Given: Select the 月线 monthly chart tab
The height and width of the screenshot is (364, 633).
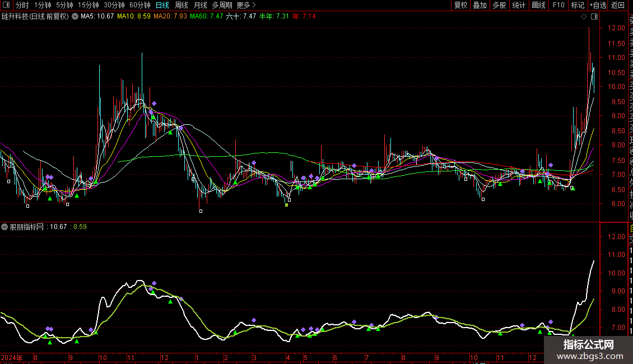Looking at the screenshot, I should (200, 5).
